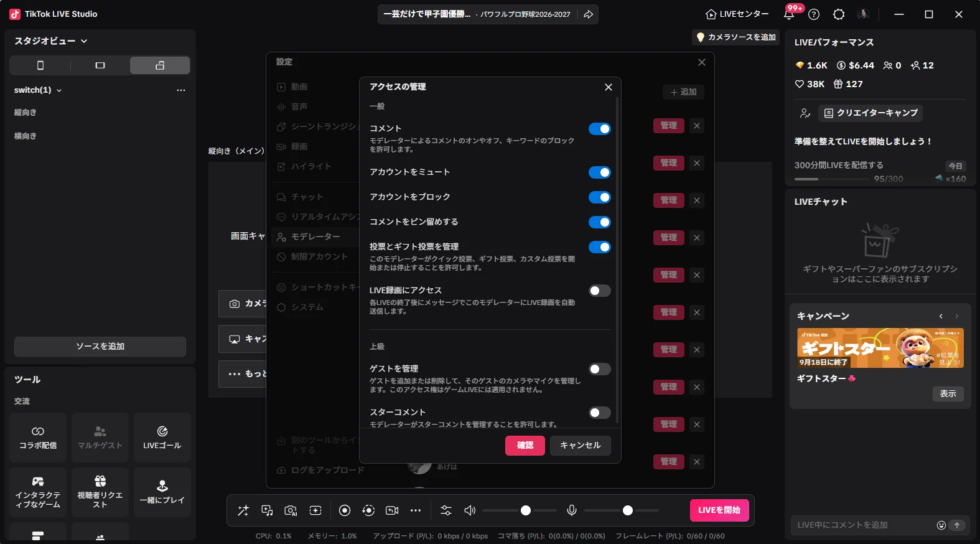Image resolution: width=980 pixels, height=544 pixels.
Task: Select チャット in settings sidebar
Action: (307, 197)
